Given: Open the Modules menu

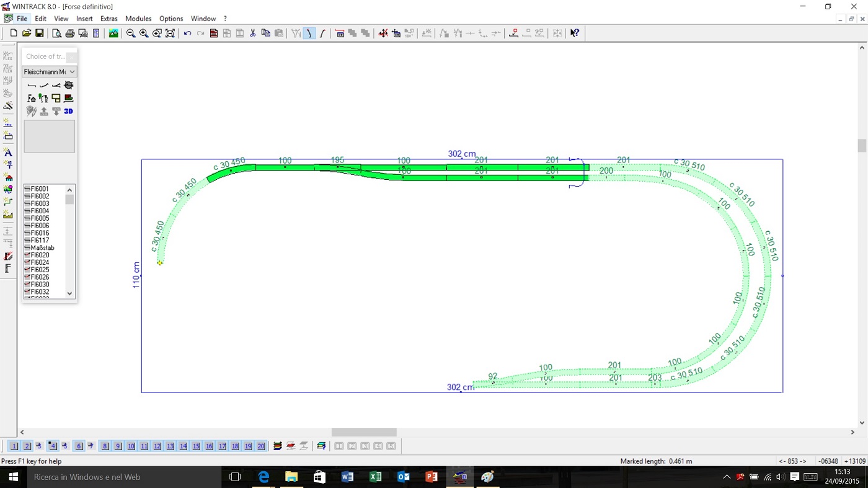Looking at the screenshot, I should (138, 19).
